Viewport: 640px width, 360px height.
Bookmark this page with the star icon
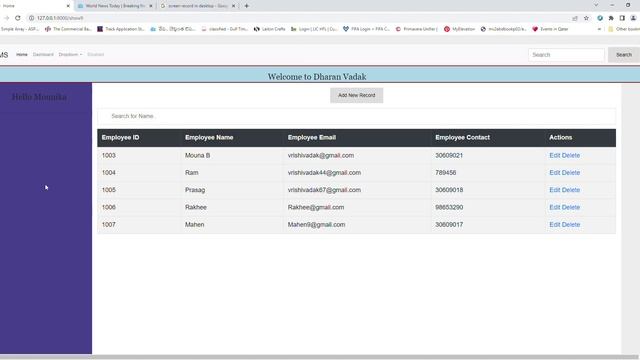click(587, 18)
